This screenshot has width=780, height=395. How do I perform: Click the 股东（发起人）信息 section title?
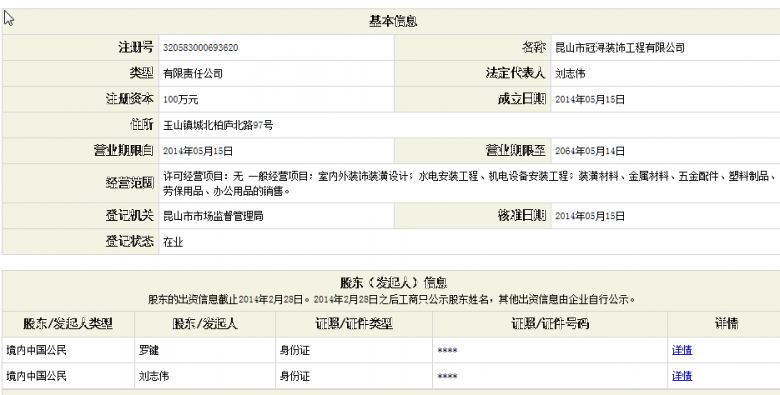pos(393,283)
